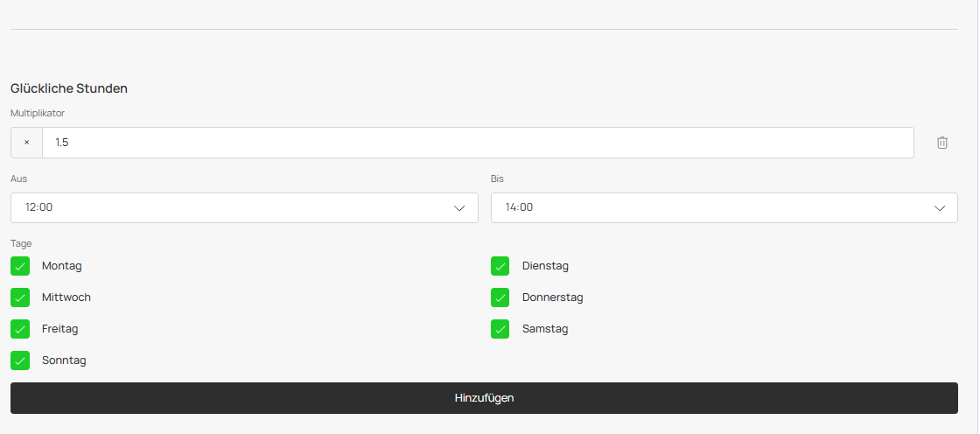Delete the happy hour entry with trash icon

click(x=942, y=143)
